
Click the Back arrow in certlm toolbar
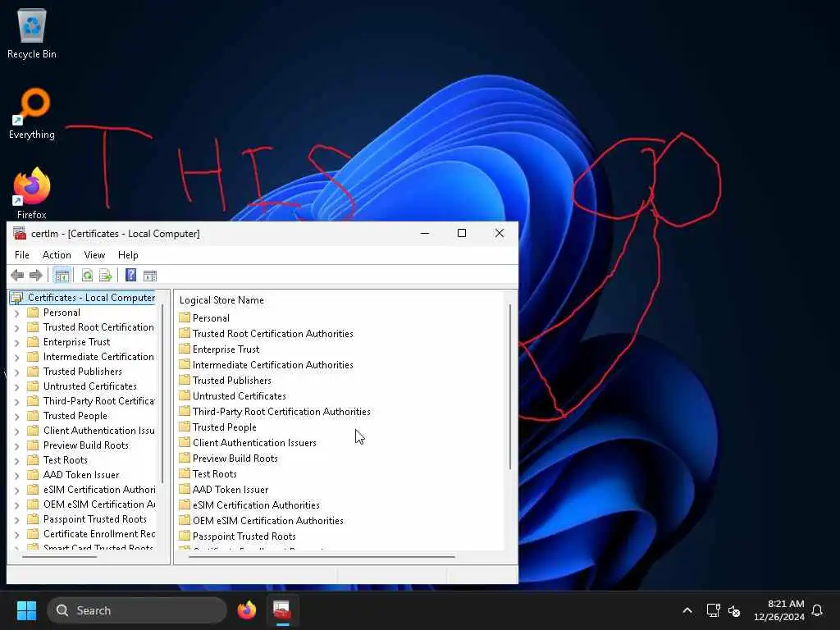[x=17, y=276]
